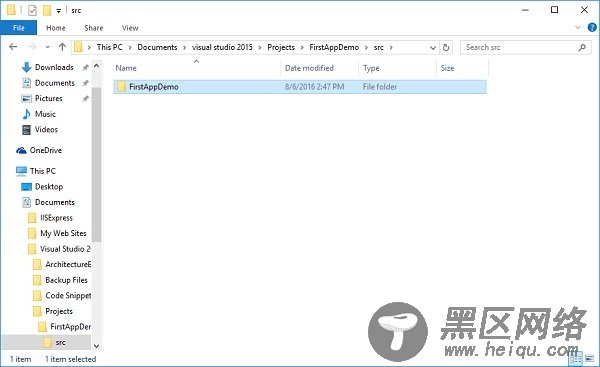The height and width of the screenshot is (367, 600).
Task: Click the Music note icon
Action: (x=26, y=114)
